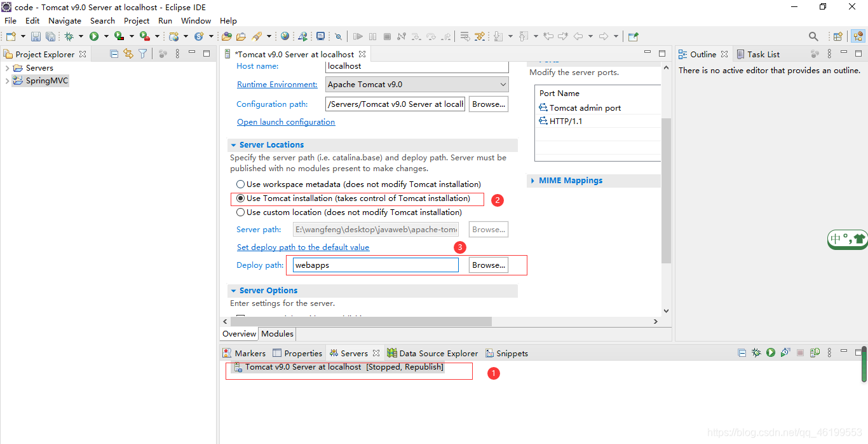Open the File menu
The image size is (868, 444).
(10, 20)
